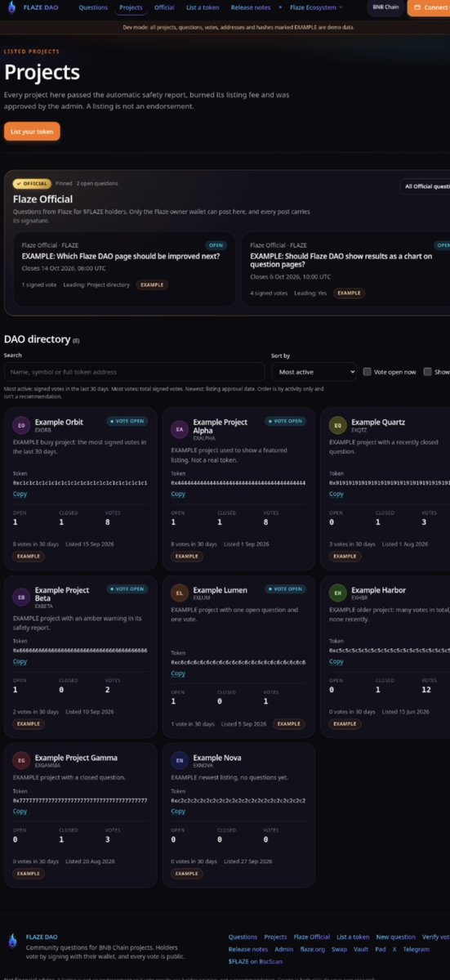Click the Example Quartz avatar icon

[x=337, y=426]
